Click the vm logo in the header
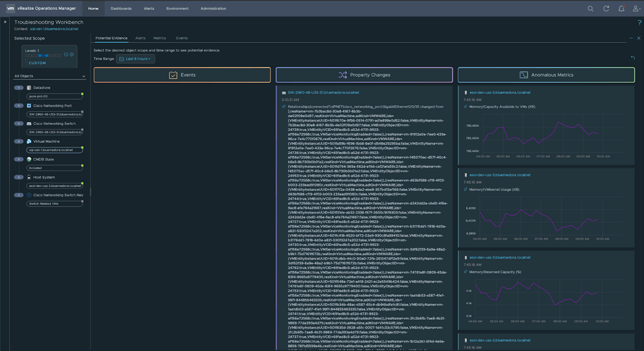 (11, 8)
